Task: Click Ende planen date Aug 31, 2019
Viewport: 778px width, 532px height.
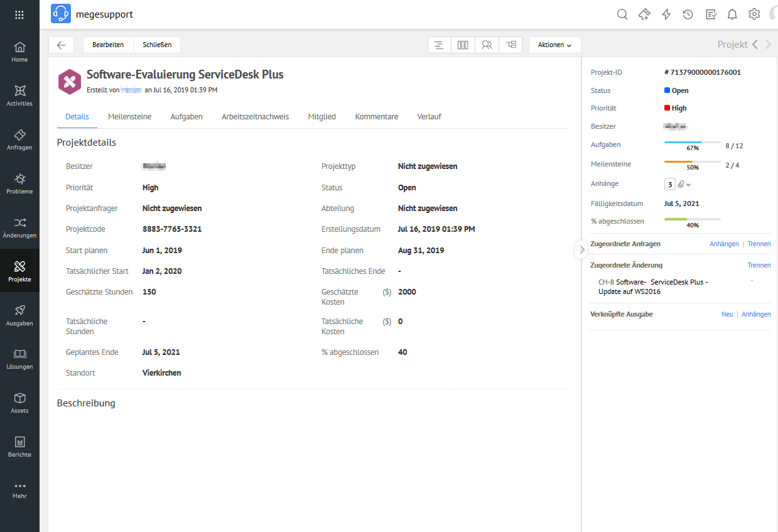Action: 421,251
